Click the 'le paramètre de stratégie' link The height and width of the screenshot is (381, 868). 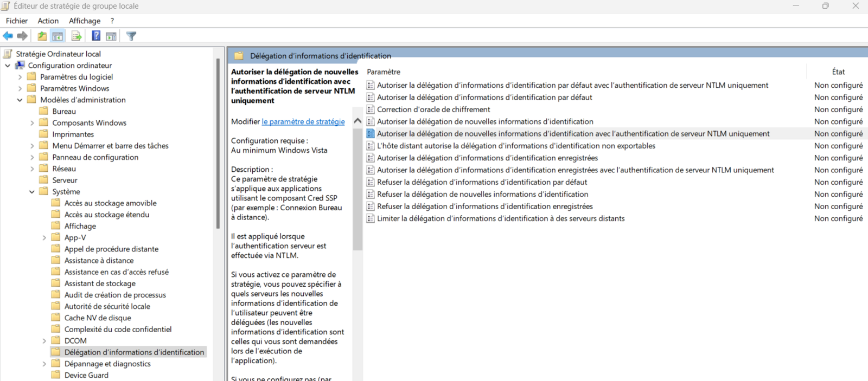[x=303, y=121]
